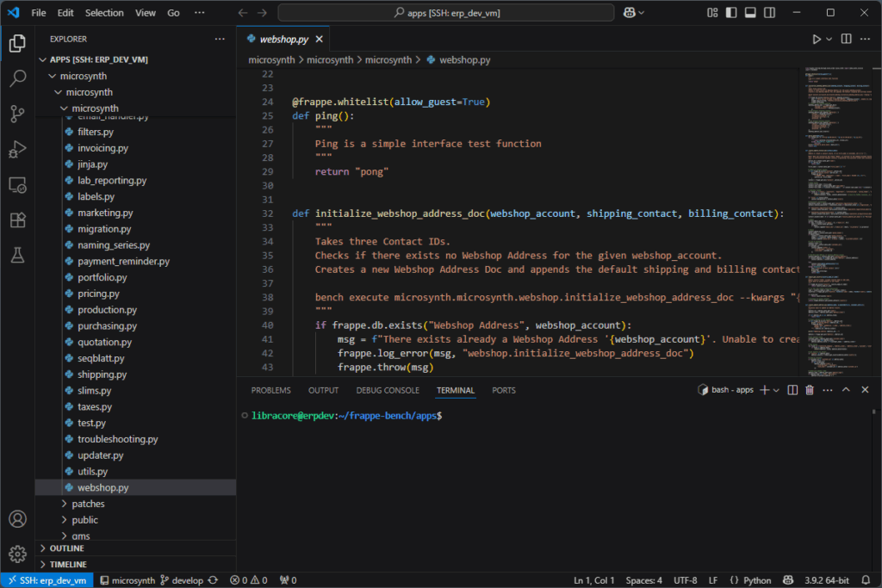Open the run button dropdown arrow
The image size is (882, 588).
point(829,39)
